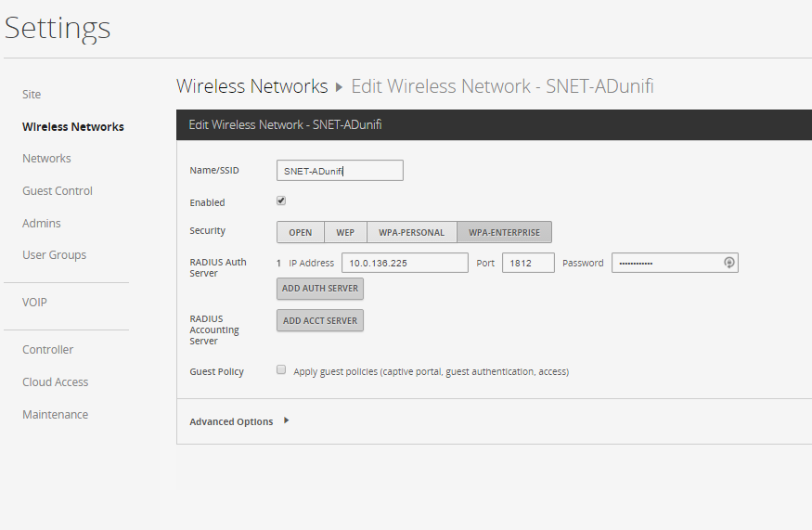Click the breadcrumb arrow after Wireless Networks

[340, 87]
